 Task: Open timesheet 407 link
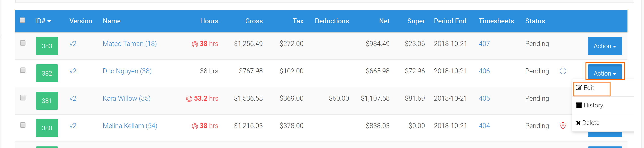(x=484, y=44)
